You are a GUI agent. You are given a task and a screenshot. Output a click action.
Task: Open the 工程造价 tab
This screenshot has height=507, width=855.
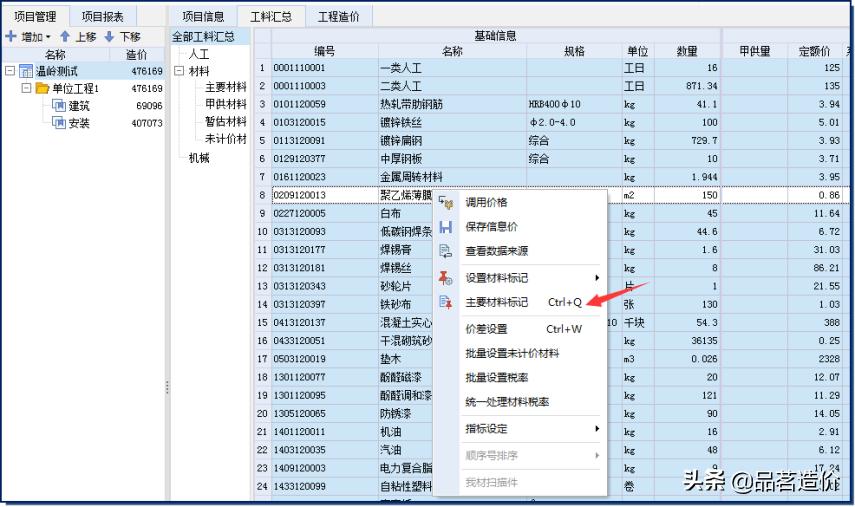click(339, 17)
